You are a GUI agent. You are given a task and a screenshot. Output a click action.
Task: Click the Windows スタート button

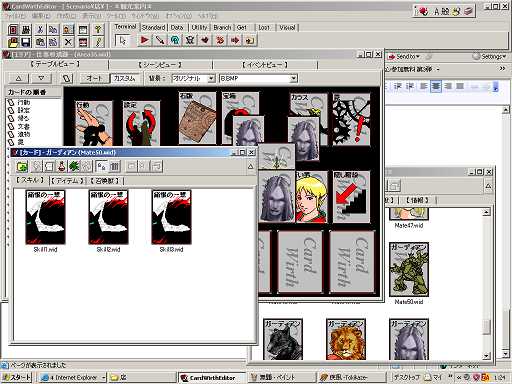(x=16, y=378)
